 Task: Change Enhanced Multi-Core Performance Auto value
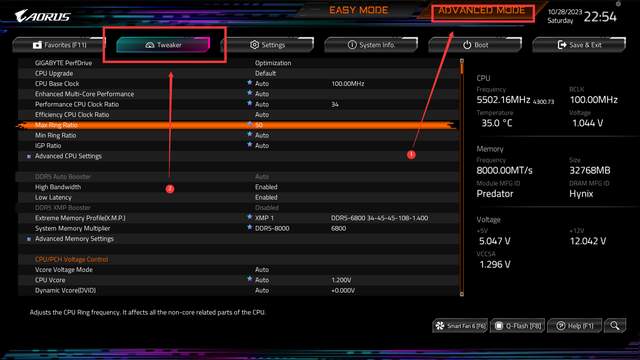coord(262,94)
